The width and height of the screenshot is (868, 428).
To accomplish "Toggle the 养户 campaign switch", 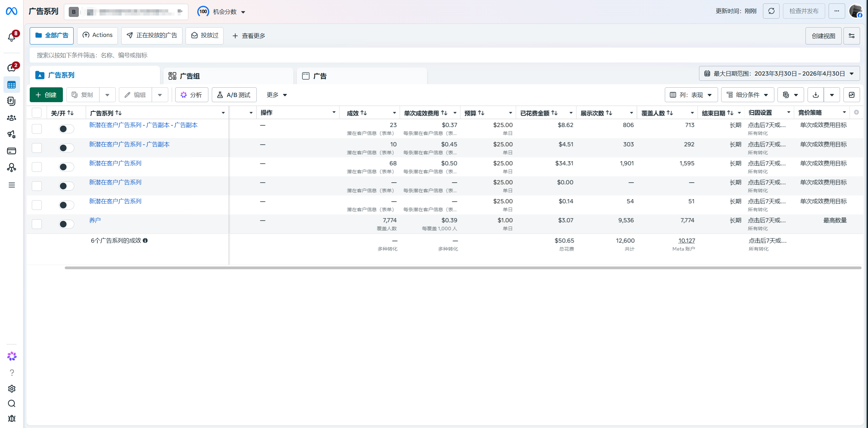I will 66,224.
